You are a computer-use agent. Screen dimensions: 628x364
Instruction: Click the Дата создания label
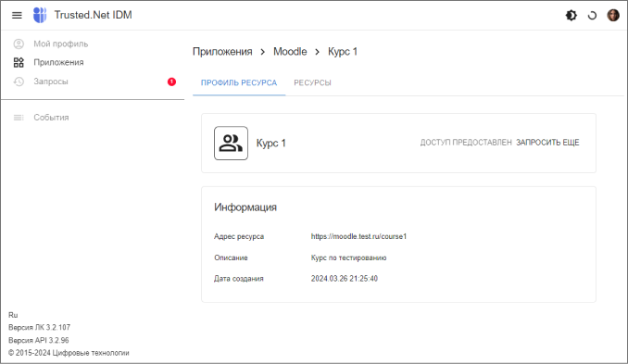(239, 278)
